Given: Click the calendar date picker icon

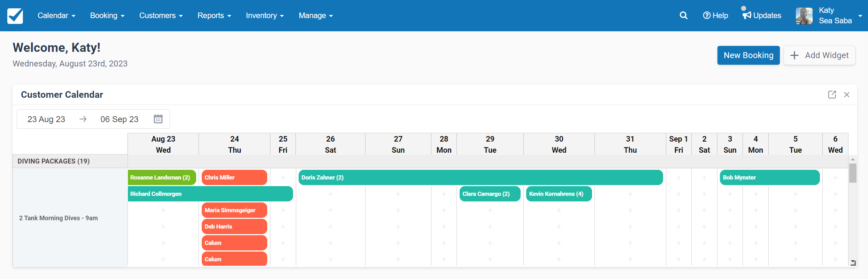Looking at the screenshot, I should tap(158, 119).
